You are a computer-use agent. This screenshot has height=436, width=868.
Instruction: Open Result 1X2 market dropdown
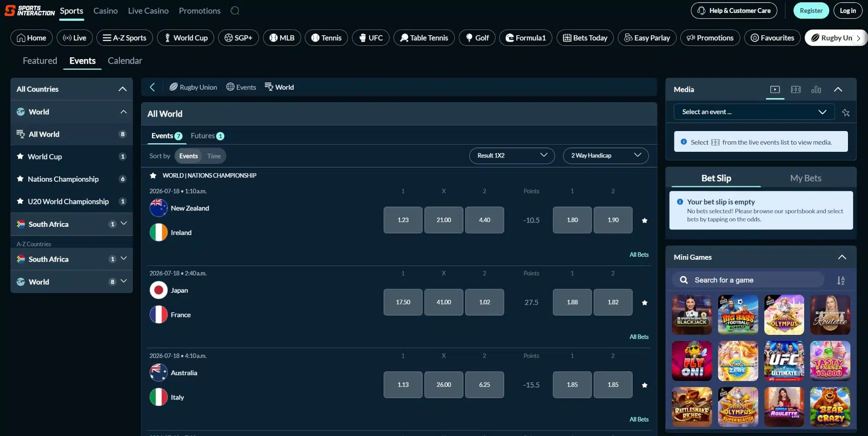pyautogui.click(x=512, y=156)
